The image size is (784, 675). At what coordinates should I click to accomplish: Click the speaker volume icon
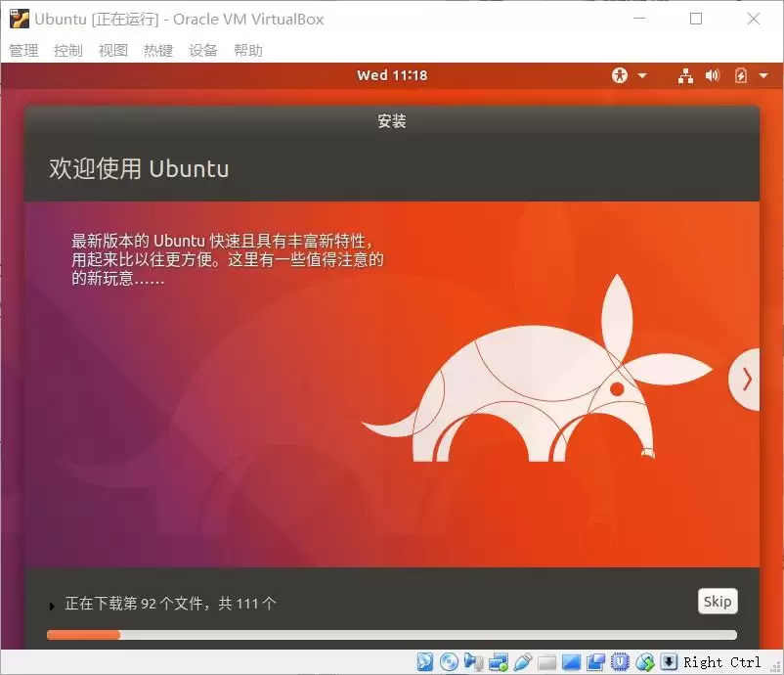point(713,75)
